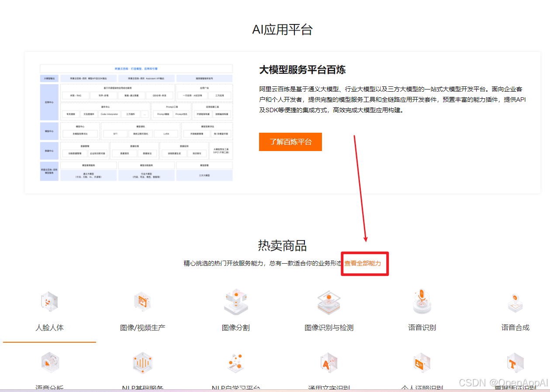Click the 精心挑选的热门开放服务能力 subtitle text

pyautogui.click(x=263, y=263)
